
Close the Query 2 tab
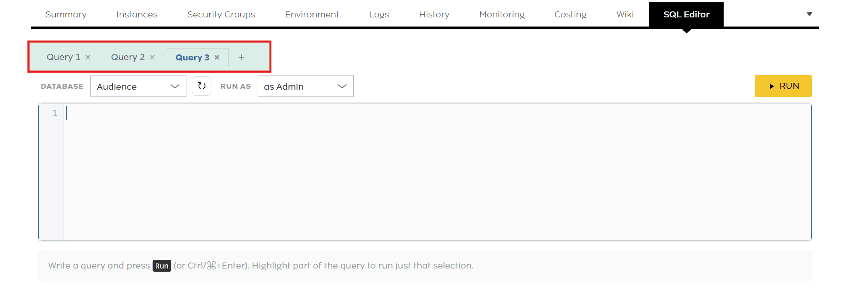pyautogui.click(x=153, y=57)
